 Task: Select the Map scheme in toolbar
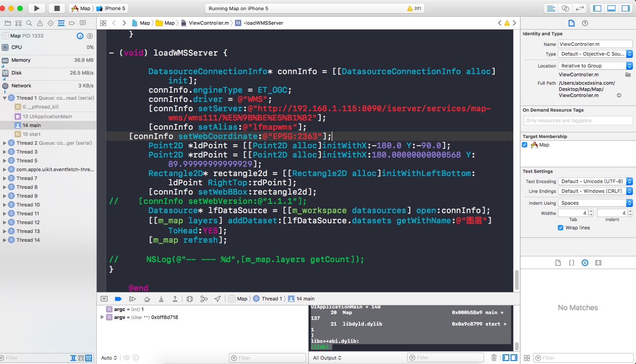(x=81, y=8)
